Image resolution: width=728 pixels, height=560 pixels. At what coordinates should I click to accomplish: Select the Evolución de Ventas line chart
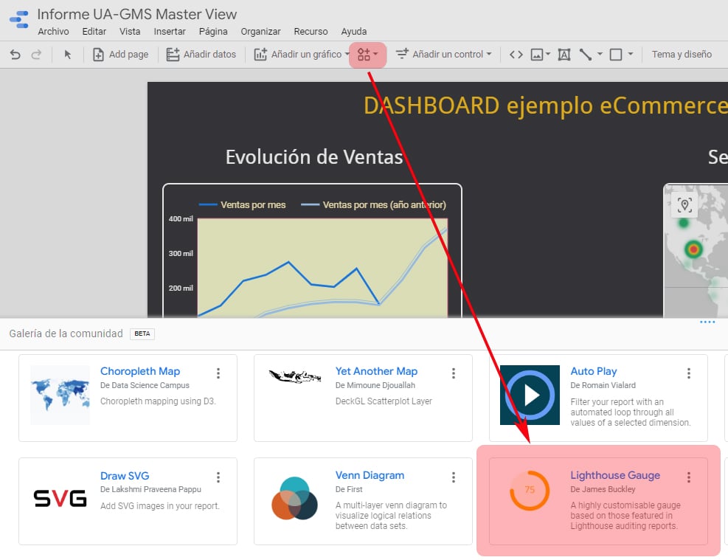[x=312, y=251]
